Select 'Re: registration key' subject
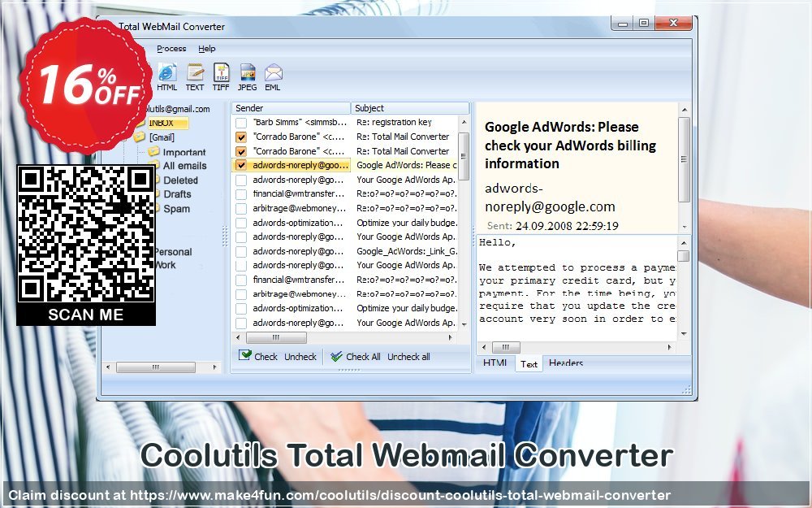The height and width of the screenshot is (508, 812). pyautogui.click(x=394, y=123)
